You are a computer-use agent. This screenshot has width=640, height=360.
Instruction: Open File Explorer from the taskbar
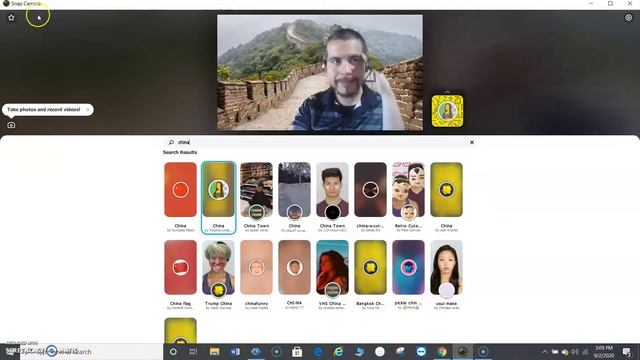[x=214, y=351]
